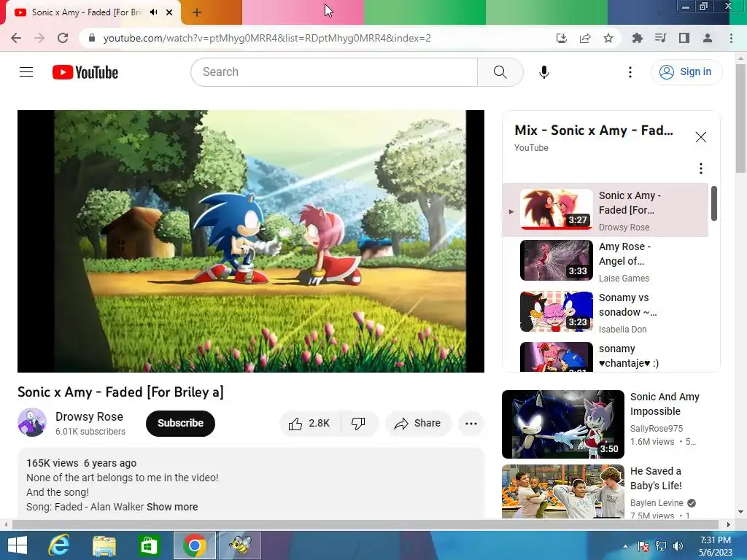Like the video with thumbs up
Screen dimensions: 747x560
point(309,424)
